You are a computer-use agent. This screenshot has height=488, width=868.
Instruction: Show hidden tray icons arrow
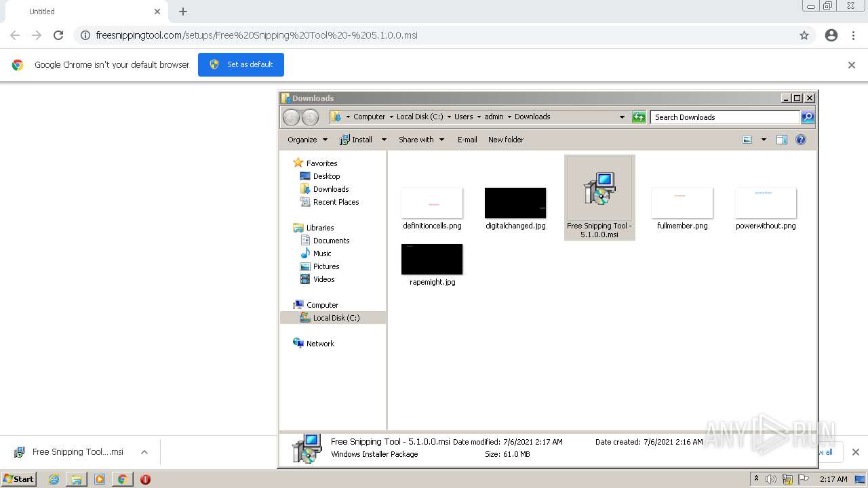(x=756, y=479)
